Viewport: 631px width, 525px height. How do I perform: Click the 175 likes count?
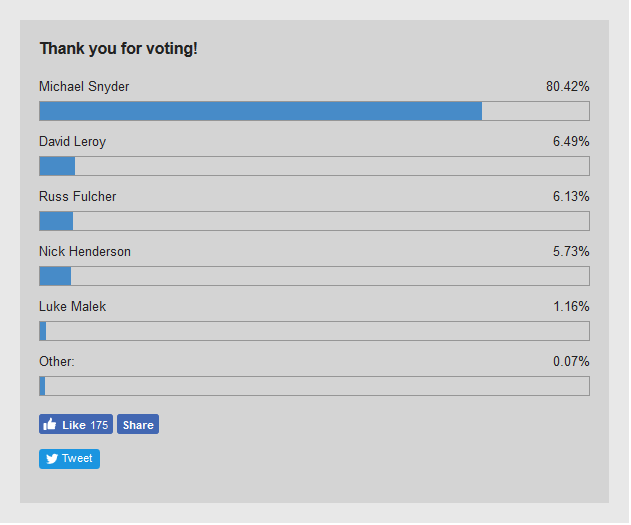click(x=99, y=425)
